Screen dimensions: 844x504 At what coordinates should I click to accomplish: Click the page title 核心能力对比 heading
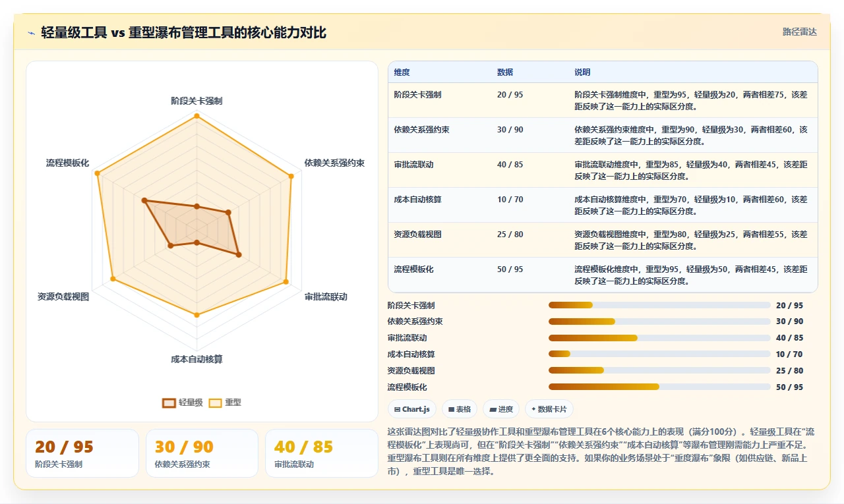[183, 32]
